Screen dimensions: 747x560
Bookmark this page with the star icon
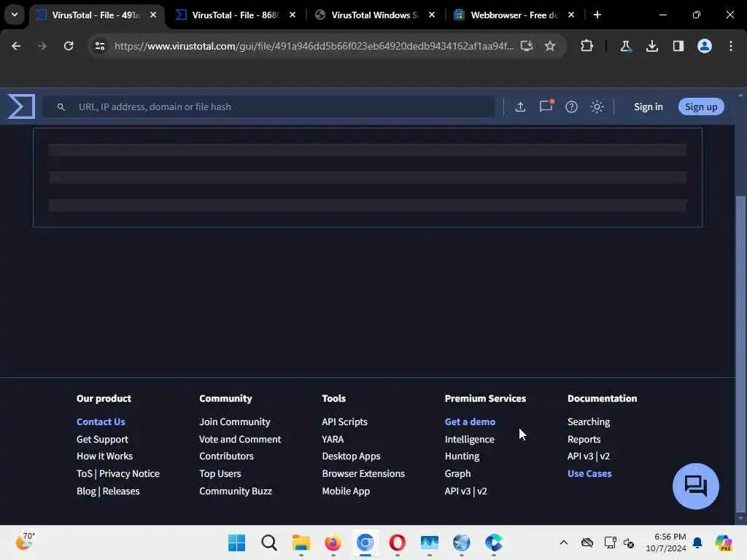pos(550,46)
